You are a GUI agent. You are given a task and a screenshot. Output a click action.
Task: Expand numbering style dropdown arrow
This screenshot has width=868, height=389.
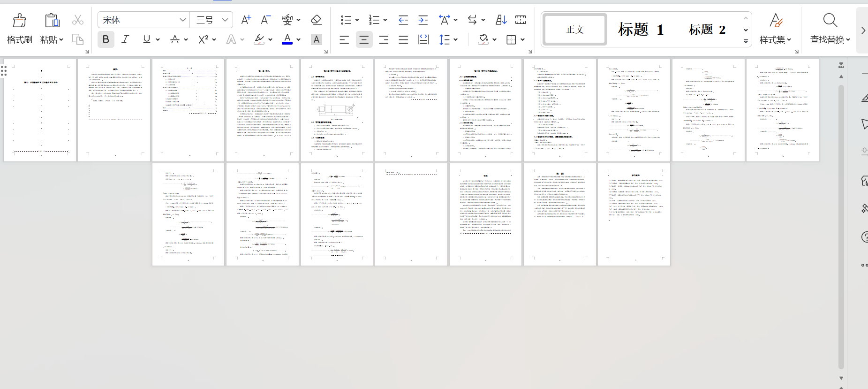tap(385, 20)
